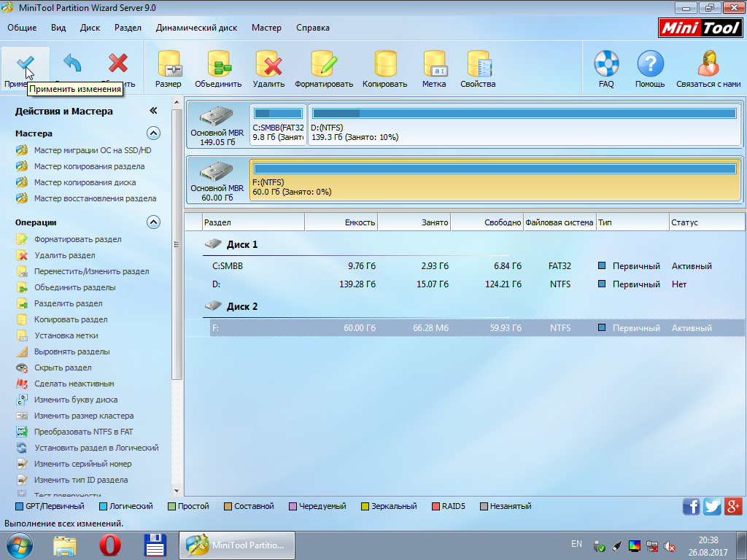
Task: Collapse the Мастера section
Action: click(x=153, y=133)
